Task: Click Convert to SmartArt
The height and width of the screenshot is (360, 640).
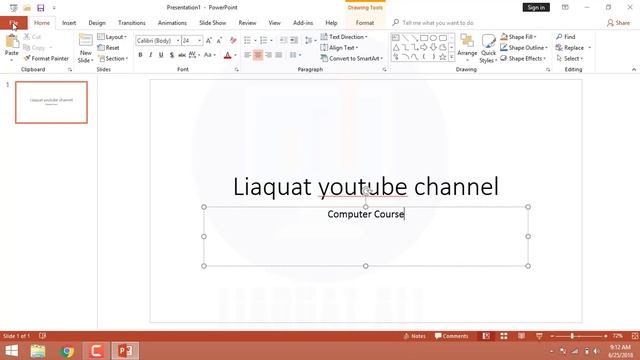Action: 351,58
